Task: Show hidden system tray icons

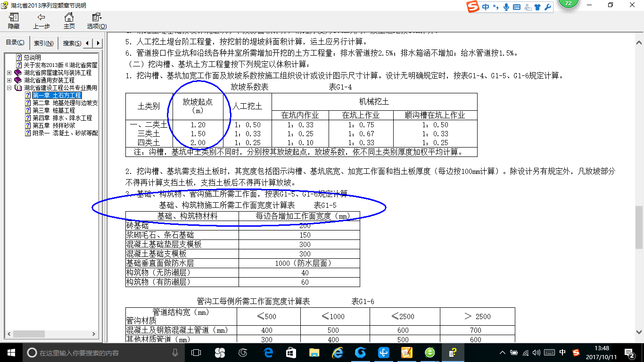Action: pyautogui.click(x=503, y=353)
